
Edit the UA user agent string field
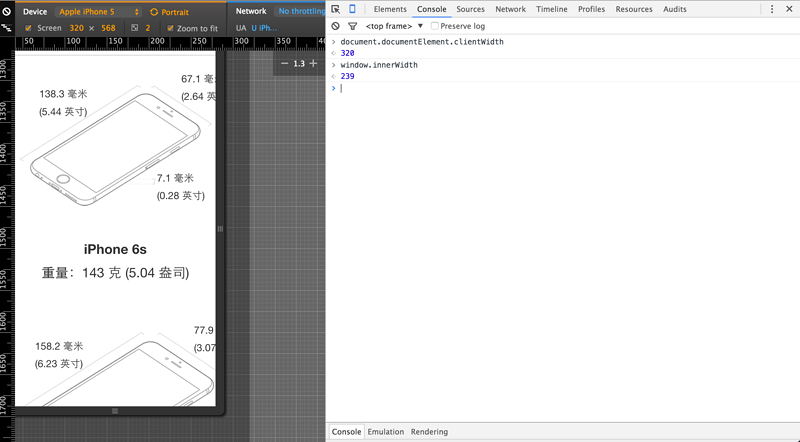264,28
